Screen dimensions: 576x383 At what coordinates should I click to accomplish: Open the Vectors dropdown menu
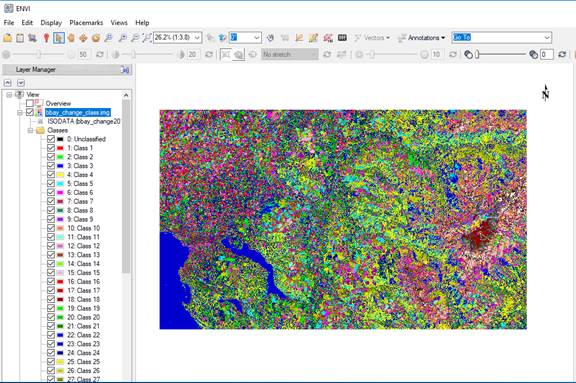pyautogui.click(x=372, y=37)
